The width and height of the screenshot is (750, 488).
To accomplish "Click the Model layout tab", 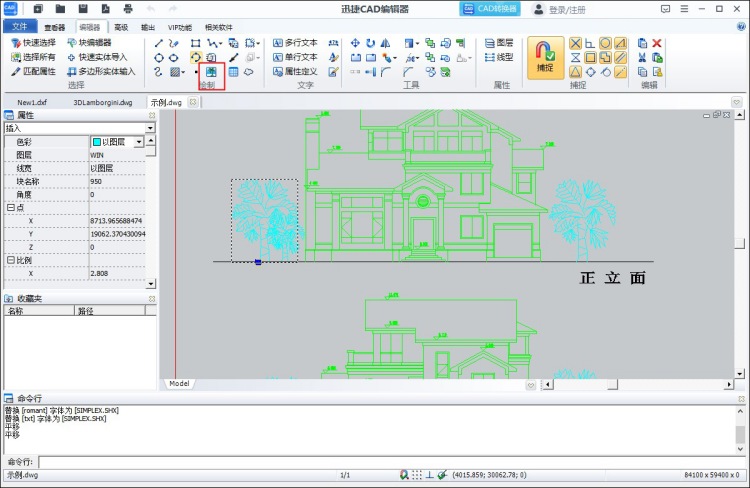I will click(179, 384).
